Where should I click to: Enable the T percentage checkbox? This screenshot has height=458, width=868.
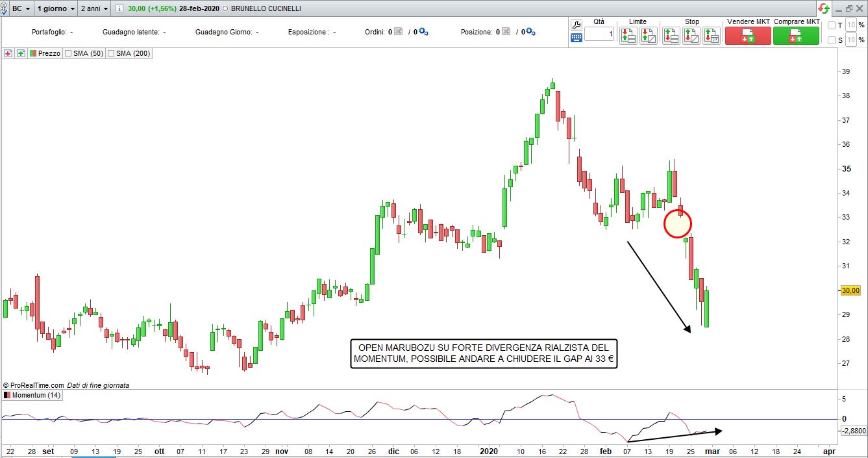point(832,25)
